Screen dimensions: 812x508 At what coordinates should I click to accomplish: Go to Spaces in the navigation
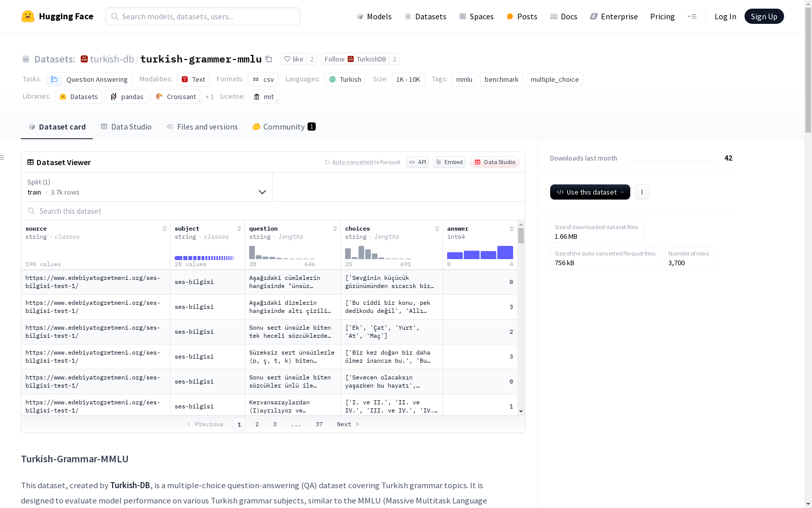[477, 16]
